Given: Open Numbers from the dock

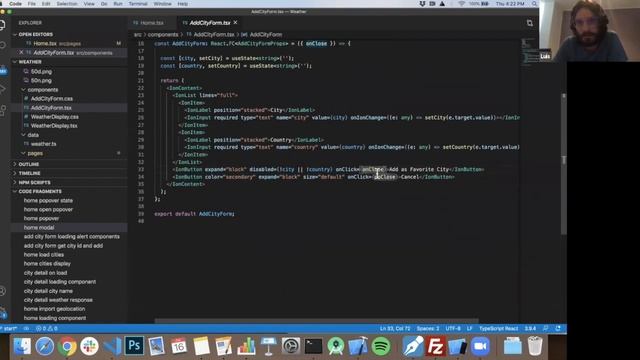Looking at the screenshot, I should 246,347.
